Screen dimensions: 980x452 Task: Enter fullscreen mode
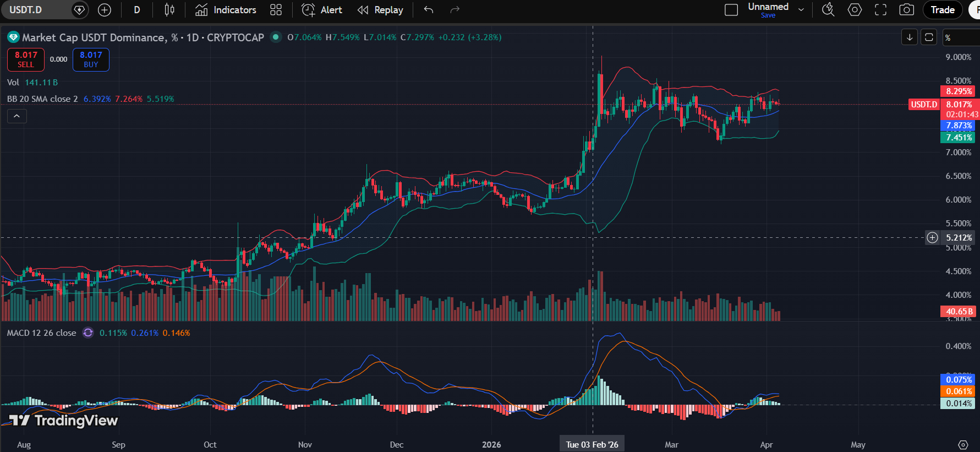(880, 10)
